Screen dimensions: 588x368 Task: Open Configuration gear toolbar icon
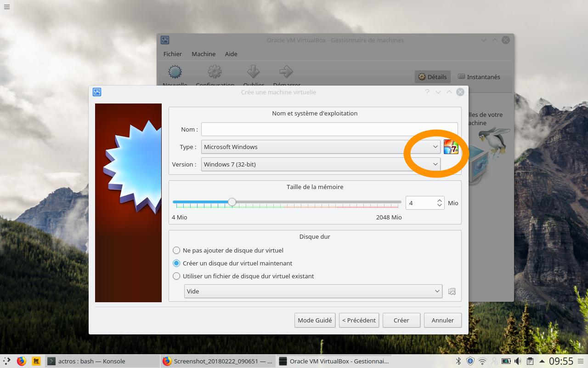point(215,72)
